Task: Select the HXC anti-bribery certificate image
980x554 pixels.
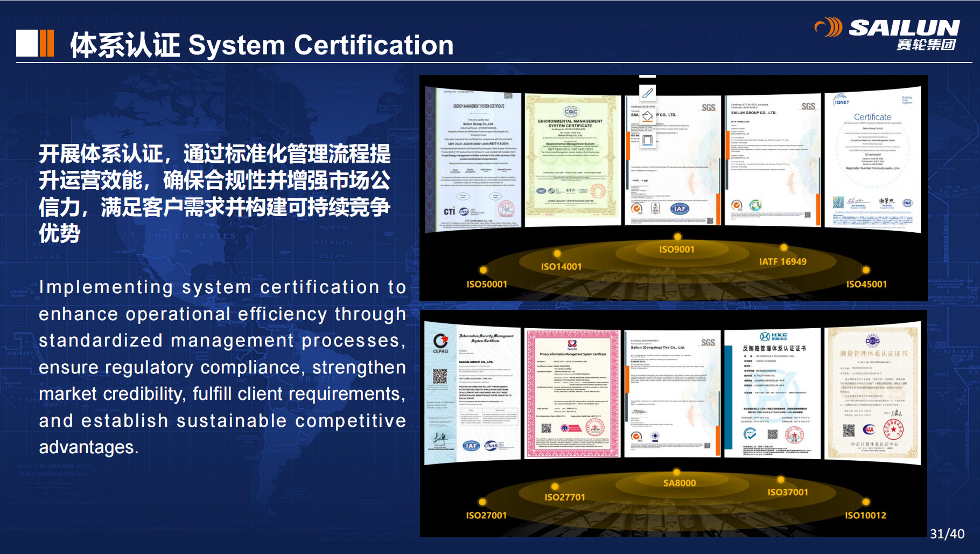Action: (773, 394)
